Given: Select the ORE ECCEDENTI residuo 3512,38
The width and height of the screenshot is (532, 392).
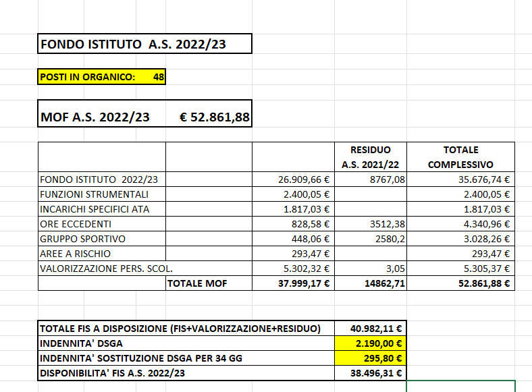Looking at the screenshot, I should pyautogui.click(x=370, y=224).
